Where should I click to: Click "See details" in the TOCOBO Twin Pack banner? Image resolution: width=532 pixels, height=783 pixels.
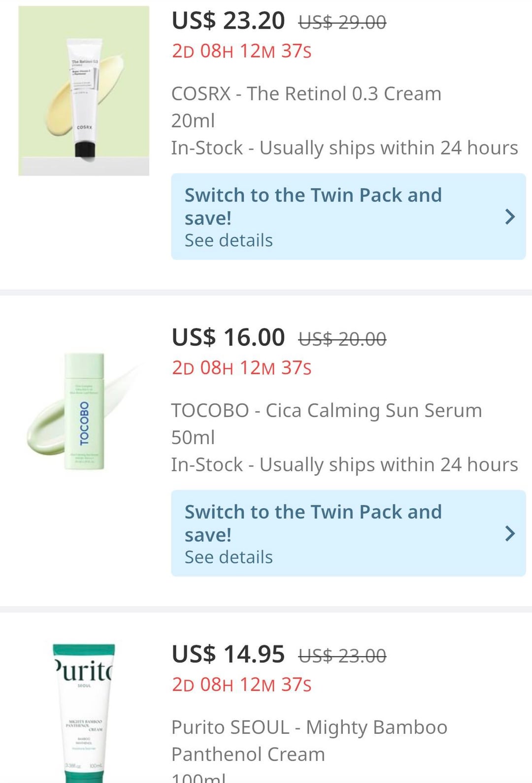[229, 557]
